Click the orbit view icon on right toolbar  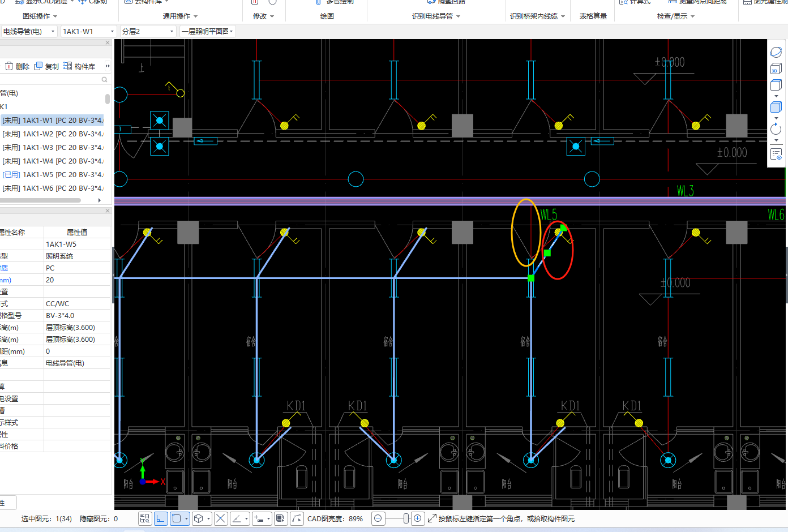(776, 53)
